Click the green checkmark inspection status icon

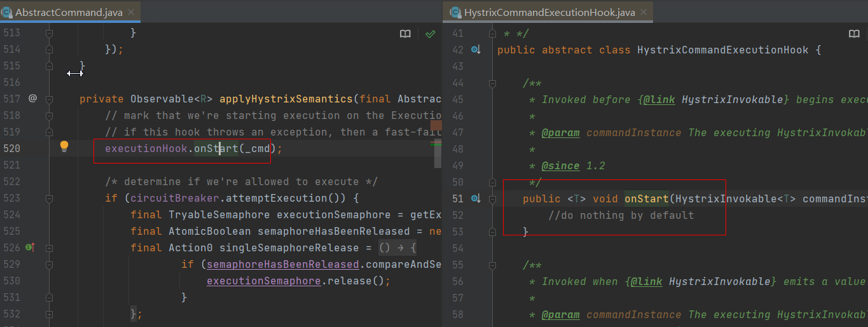click(x=431, y=34)
